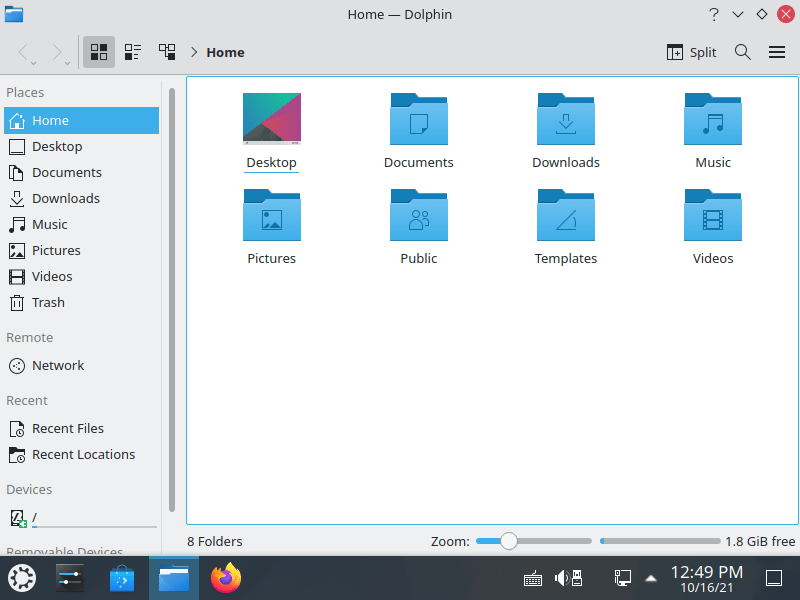Screen dimensions: 800x600
Task: Click Home in the location breadcrumb
Action: (x=226, y=53)
